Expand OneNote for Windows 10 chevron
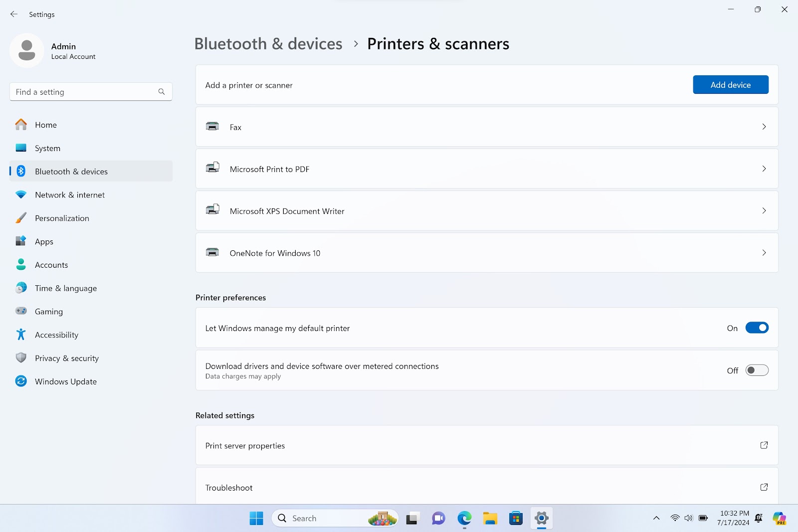This screenshot has height=532, width=798. click(x=764, y=252)
